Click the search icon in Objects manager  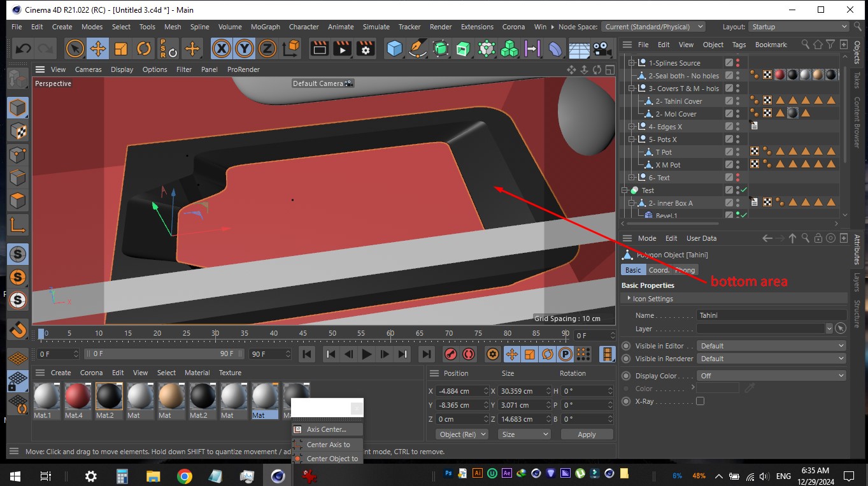[806, 45]
